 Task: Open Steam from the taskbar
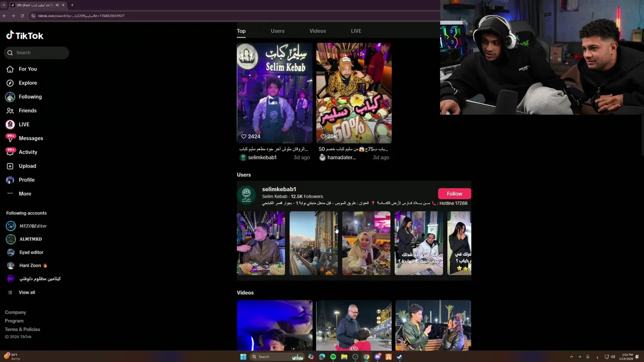click(399, 357)
